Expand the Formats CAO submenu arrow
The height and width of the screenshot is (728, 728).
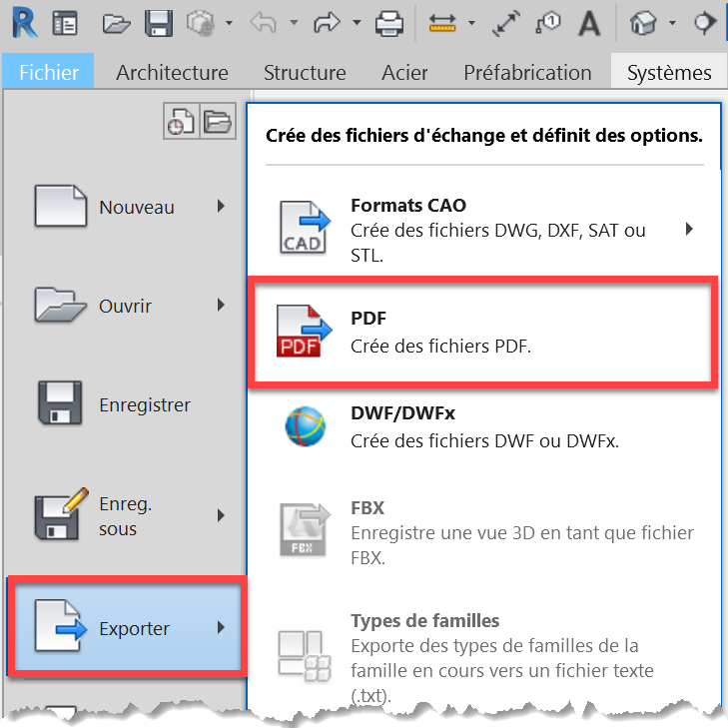pos(689,229)
